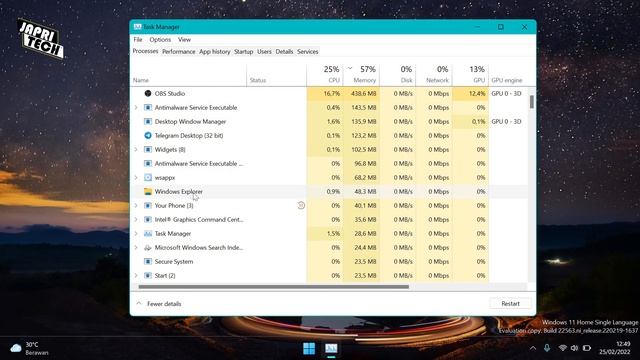Image resolution: width=640 pixels, height=360 pixels.
Task: Click the volume speaker tray icon
Action: (574, 348)
